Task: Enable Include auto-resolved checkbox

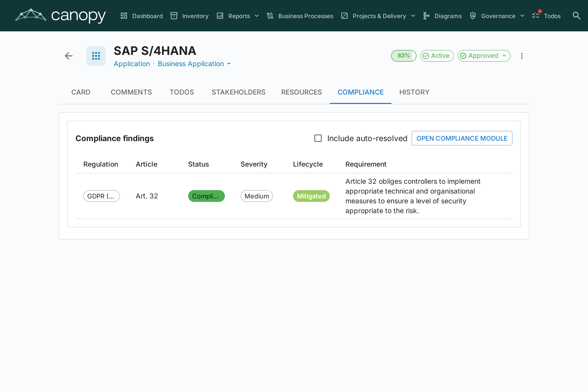Action: (318, 138)
